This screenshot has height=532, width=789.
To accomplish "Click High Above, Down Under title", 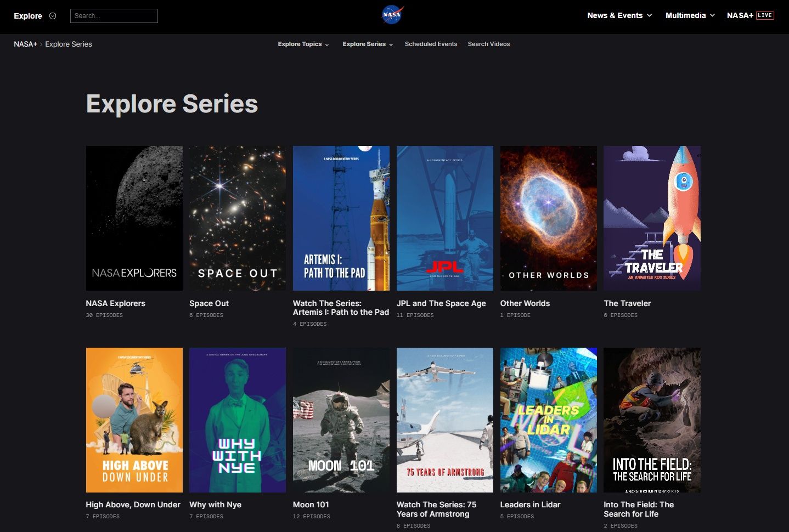I will click(x=133, y=505).
